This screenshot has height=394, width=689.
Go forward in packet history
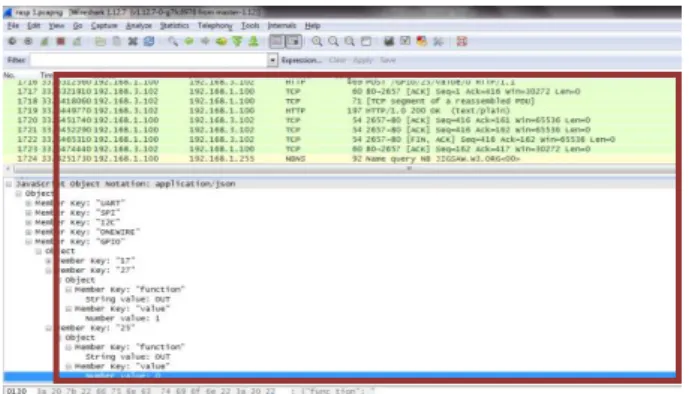pyautogui.click(x=205, y=42)
